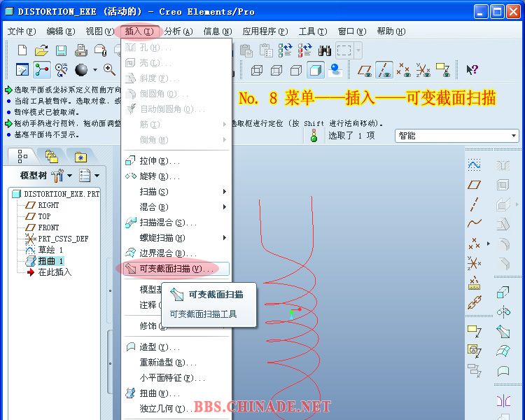This screenshot has width=525, height=420.
Task: Select the Datum Axis tool in right toolbar
Action: pos(474,204)
